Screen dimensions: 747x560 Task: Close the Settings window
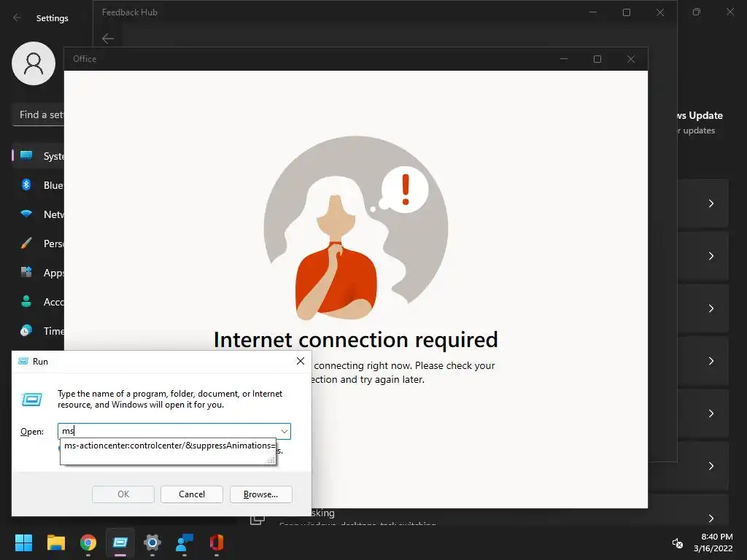729,12
